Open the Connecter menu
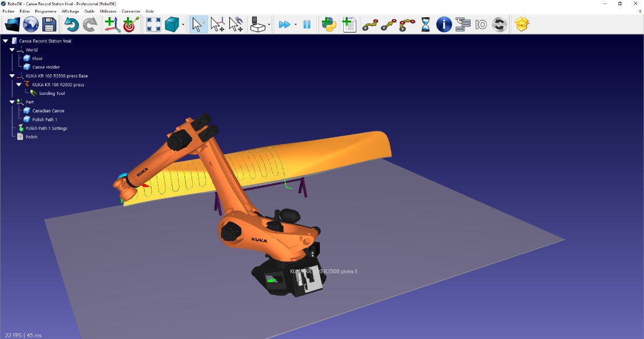Image resolution: width=644 pixels, height=339 pixels. coord(130,11)
